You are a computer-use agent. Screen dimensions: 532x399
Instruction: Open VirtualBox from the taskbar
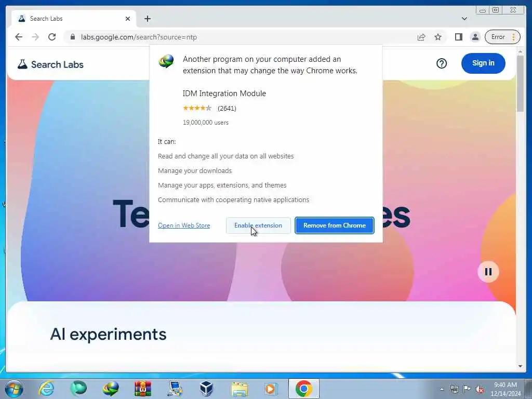[207, 389]
